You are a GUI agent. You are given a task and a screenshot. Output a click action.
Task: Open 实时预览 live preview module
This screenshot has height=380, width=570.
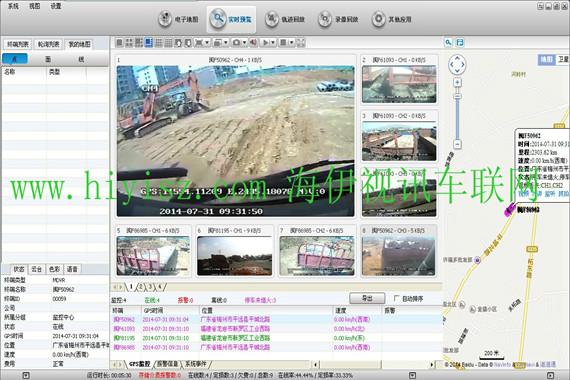click(x=231, y=19)
